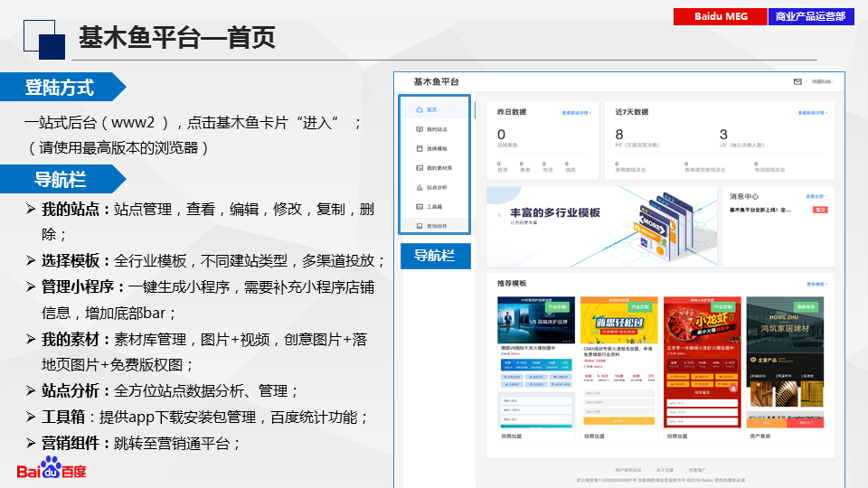Click the red 置顶 tag in 消息中心
This screenshot has height=488, width=868.
(x=820, y=210)
